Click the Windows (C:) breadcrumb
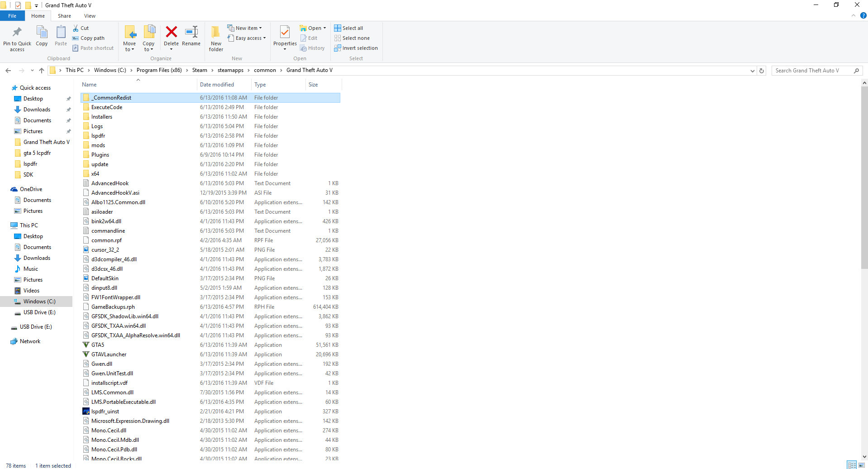The image size is (868, 469). coord(110,70)
